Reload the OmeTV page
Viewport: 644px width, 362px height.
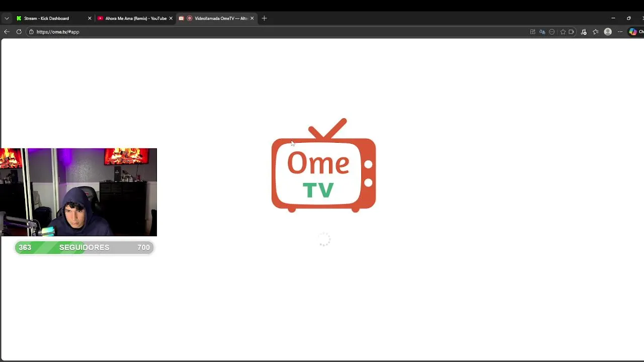[x=19, y=32]
